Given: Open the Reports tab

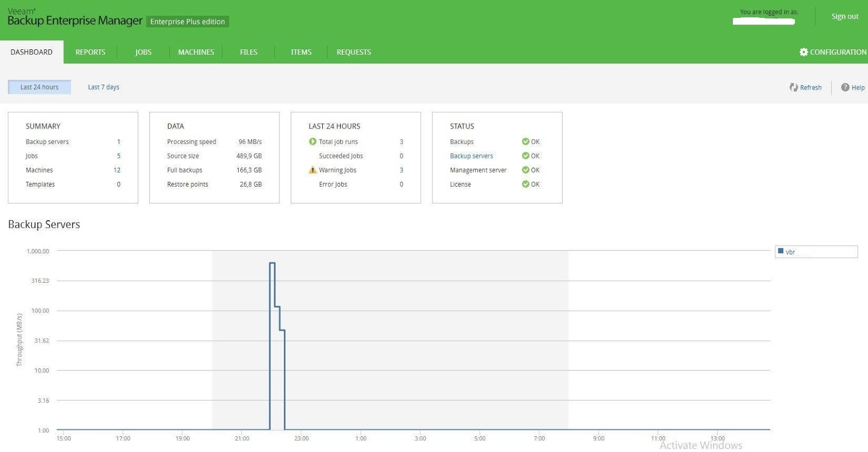Looking at the screenshot, I should [x=91, y=52].
